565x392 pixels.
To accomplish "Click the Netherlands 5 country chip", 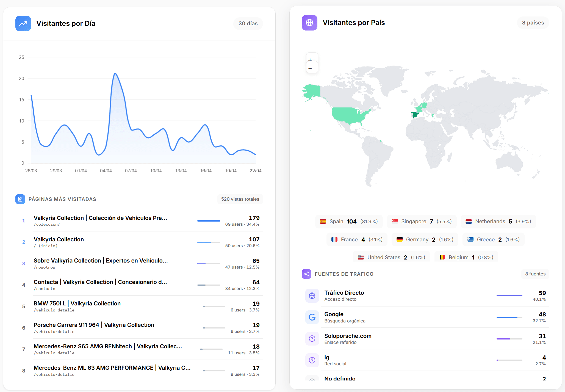I will pos(498,222).
